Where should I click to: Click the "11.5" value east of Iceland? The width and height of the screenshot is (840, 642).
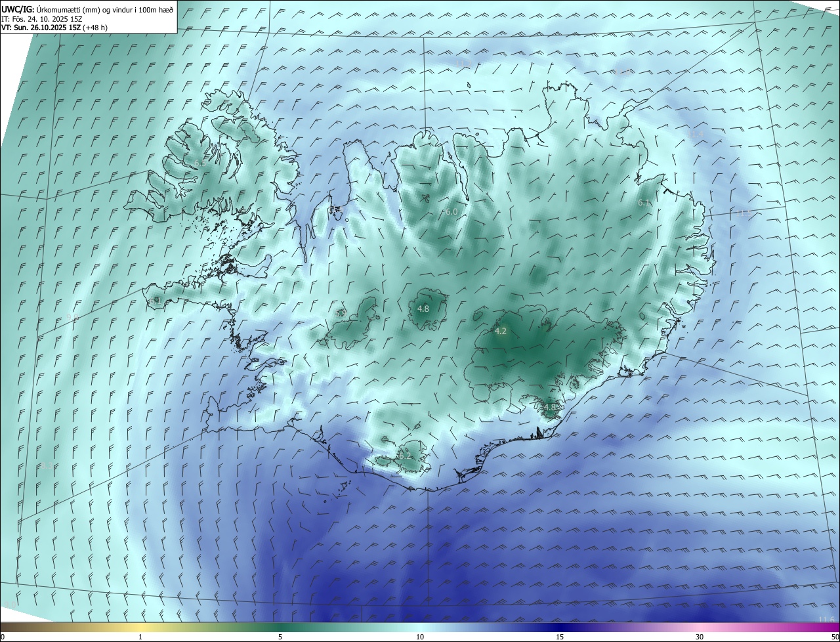(x=744, y=213)
